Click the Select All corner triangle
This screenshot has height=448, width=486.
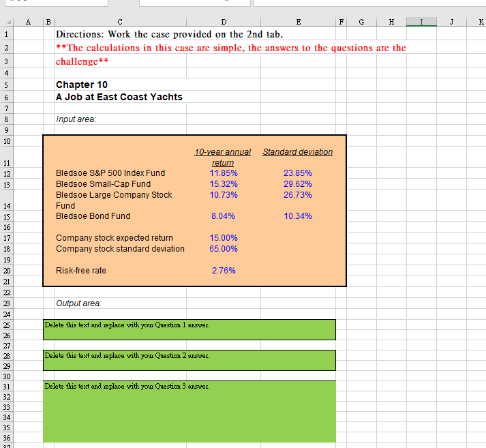9,22
